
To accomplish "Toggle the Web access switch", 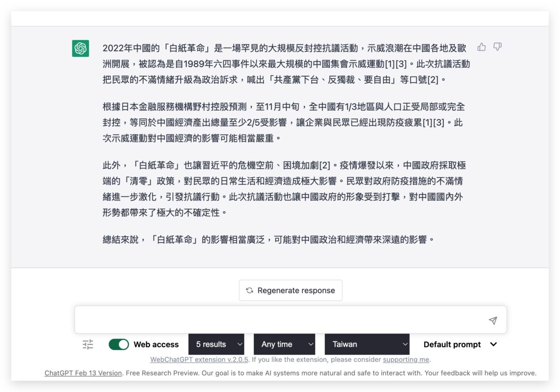I will click(x=119, y=344).
